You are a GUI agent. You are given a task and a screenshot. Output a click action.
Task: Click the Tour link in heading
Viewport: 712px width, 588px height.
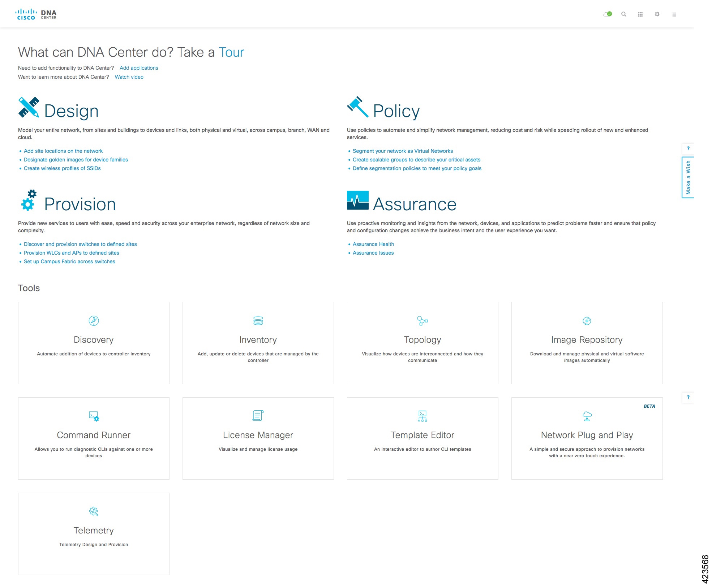tap(231, 52)
